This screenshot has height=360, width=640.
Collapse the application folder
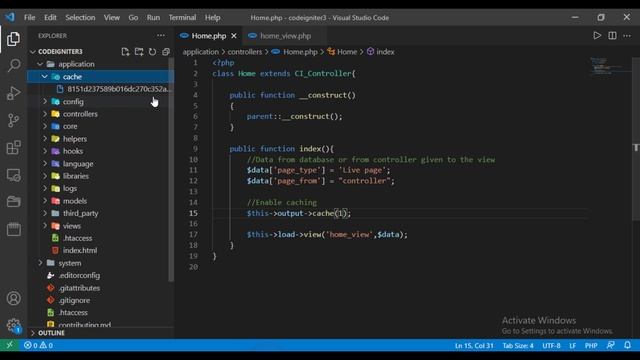pos(40,64)
